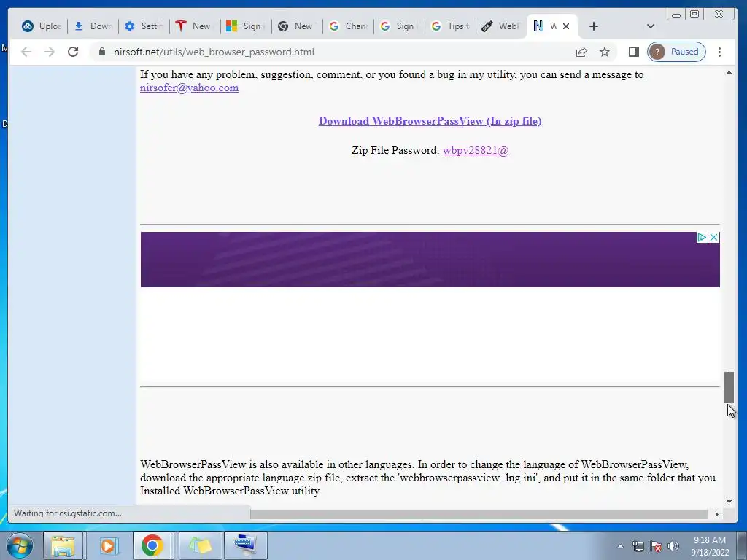
Task: View site information via the lock icon
Action: click(x=102, y=52)
